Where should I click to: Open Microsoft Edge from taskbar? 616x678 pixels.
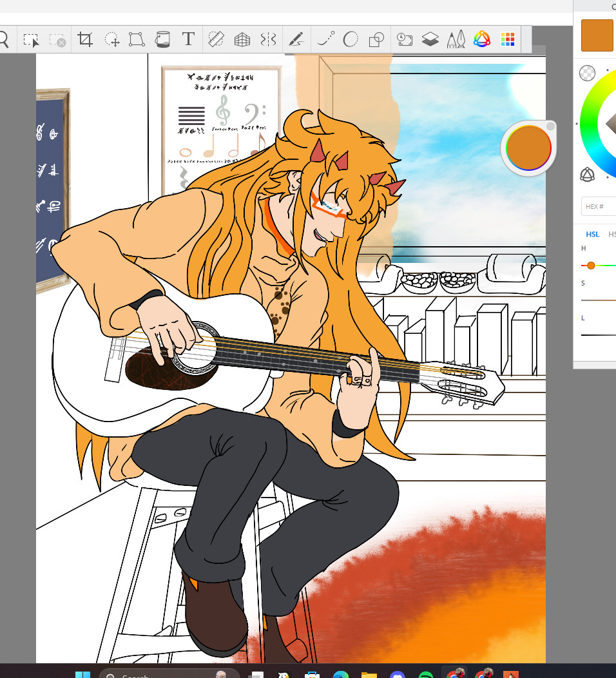pos(341,675)
